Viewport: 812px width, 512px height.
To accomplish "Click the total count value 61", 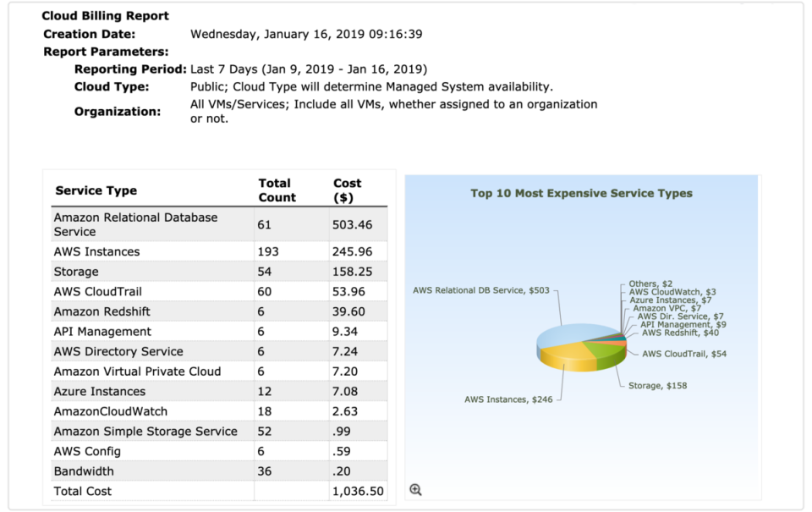I will pos(264,224).
